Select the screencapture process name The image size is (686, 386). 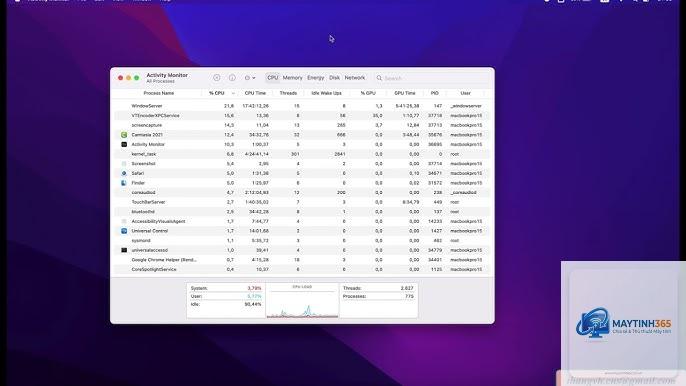pos(147,125)
